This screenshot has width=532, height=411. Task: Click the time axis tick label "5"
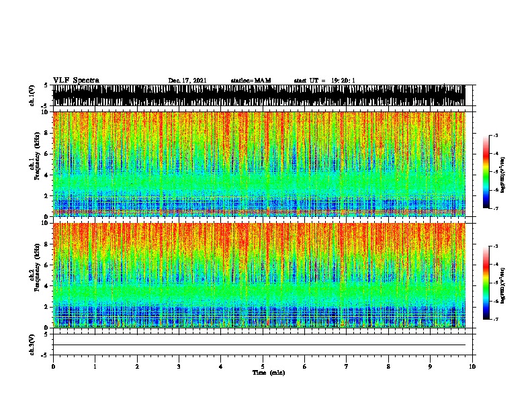click(263, 367)
